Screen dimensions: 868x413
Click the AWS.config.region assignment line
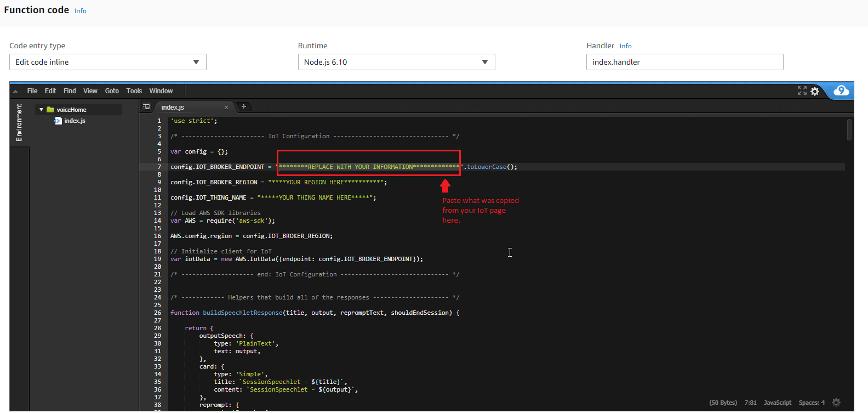pyautogui.click(x=252, y=236)
